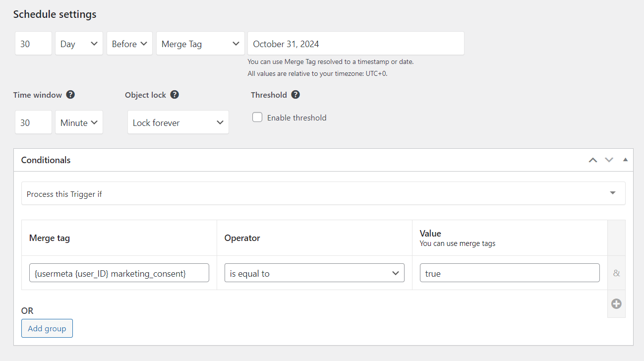Open the Merge Tag source dropdown
The image size is (644, 361).
coord(200,44)
